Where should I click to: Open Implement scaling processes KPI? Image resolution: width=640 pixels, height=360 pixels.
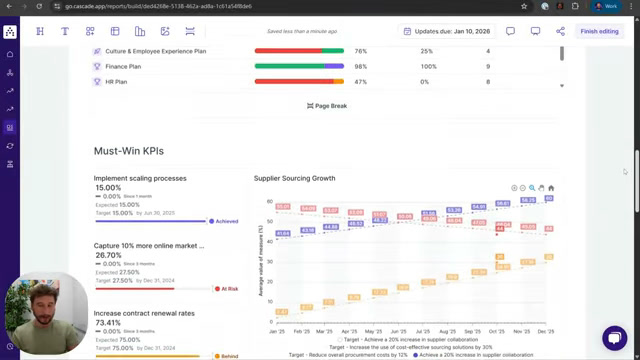click(x=140, y=178)
